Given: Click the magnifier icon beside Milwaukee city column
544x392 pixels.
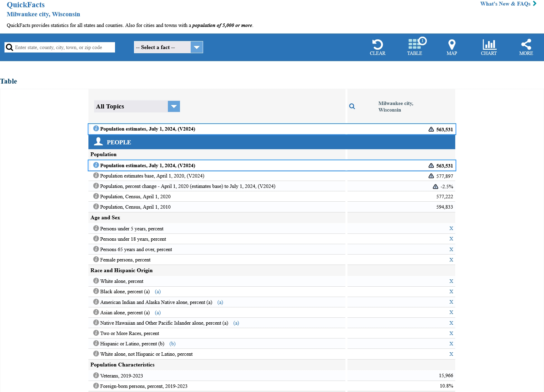Looking at the screenshot, I should (x=352, y=106).
